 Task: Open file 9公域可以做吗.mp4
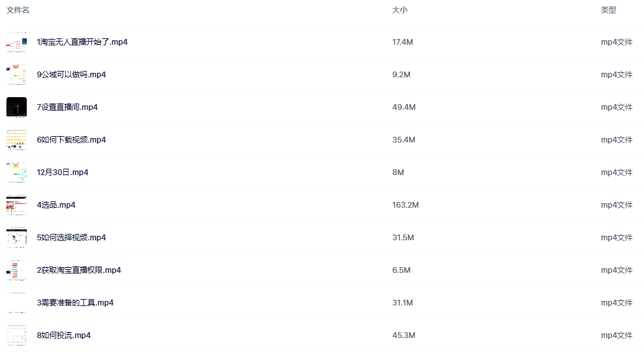71,75
